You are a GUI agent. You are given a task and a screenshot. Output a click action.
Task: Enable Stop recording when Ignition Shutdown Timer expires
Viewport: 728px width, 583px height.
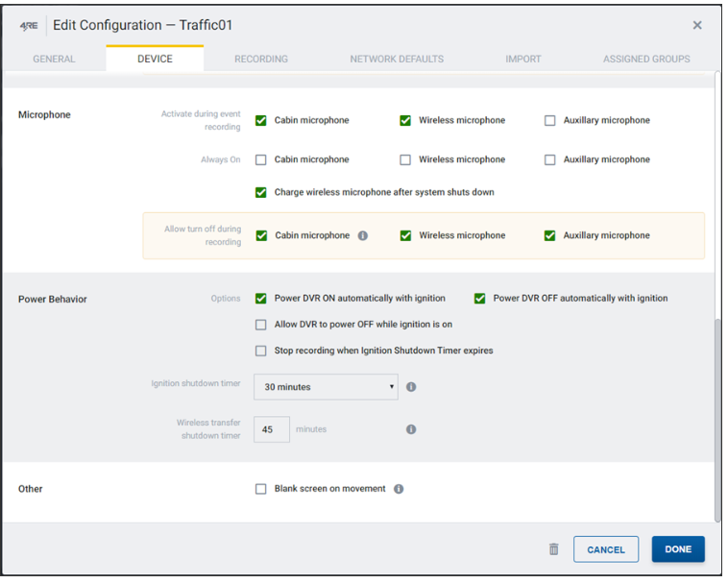[261, 351]
